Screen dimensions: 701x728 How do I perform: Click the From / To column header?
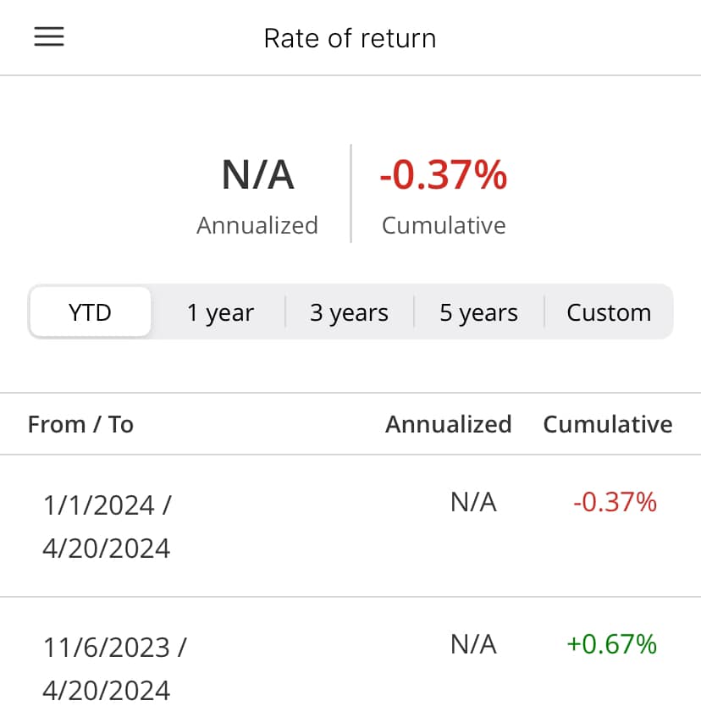coord(80,424)
